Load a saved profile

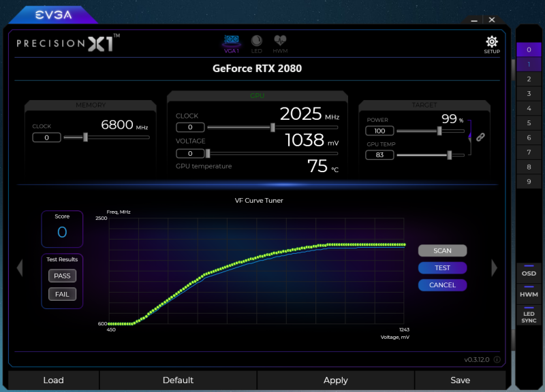[x=54, y=380]
